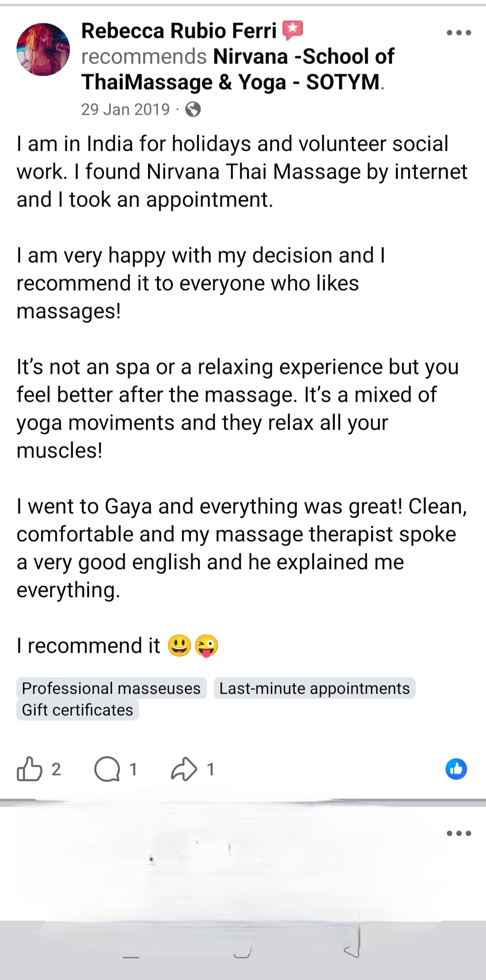The width and height of the screenshot is (486, 980).
Task: View the blue like reaction circle
Action: [456, 769]
